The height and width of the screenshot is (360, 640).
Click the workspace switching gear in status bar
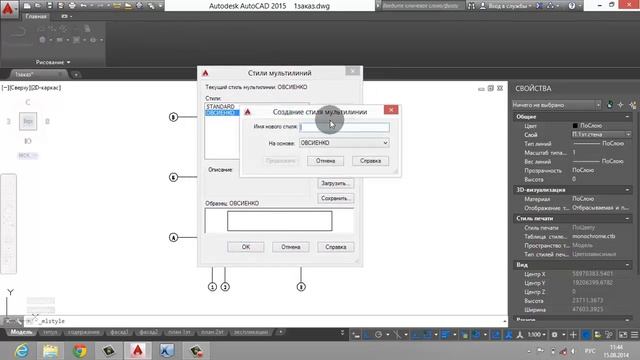point(554,335)
